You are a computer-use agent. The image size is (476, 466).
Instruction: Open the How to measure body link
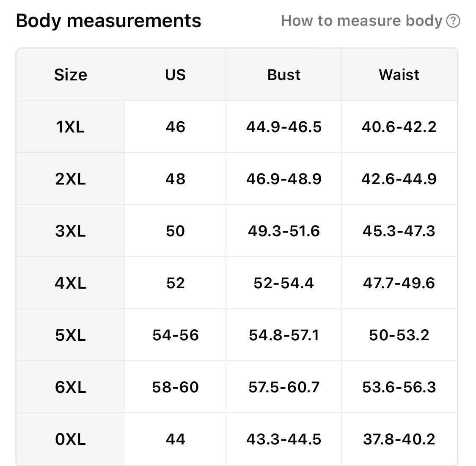point(361,21)
